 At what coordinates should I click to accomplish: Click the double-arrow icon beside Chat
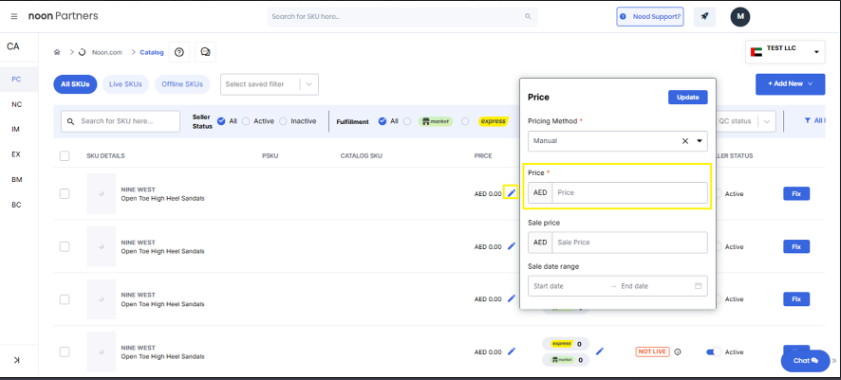pos(834,361)
